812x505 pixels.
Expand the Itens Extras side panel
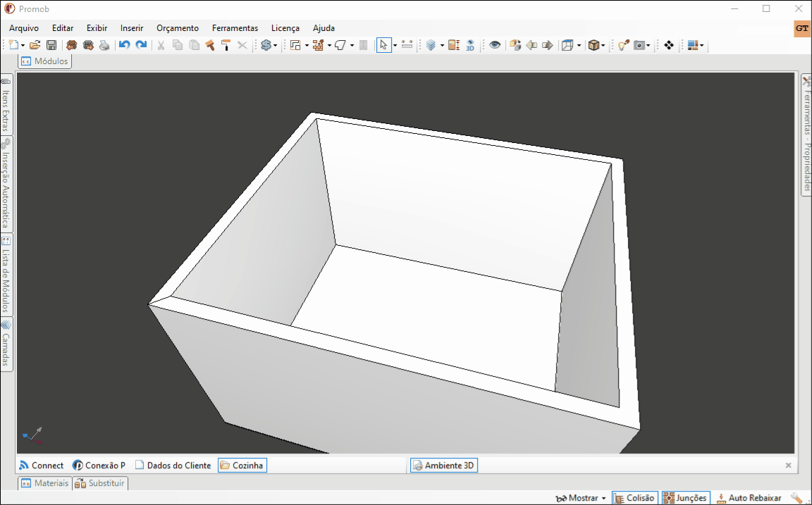tap(6, 105)
